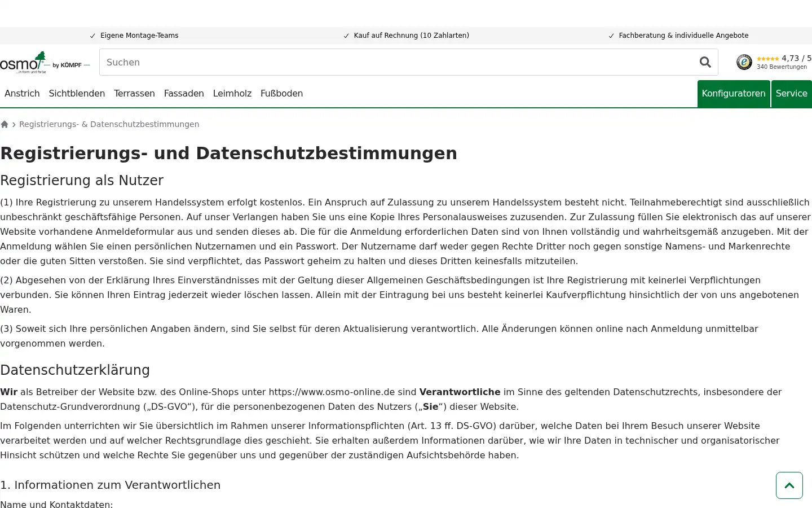Open the Fußboden menu
812x508 pixels.
[x=281, y=94]
